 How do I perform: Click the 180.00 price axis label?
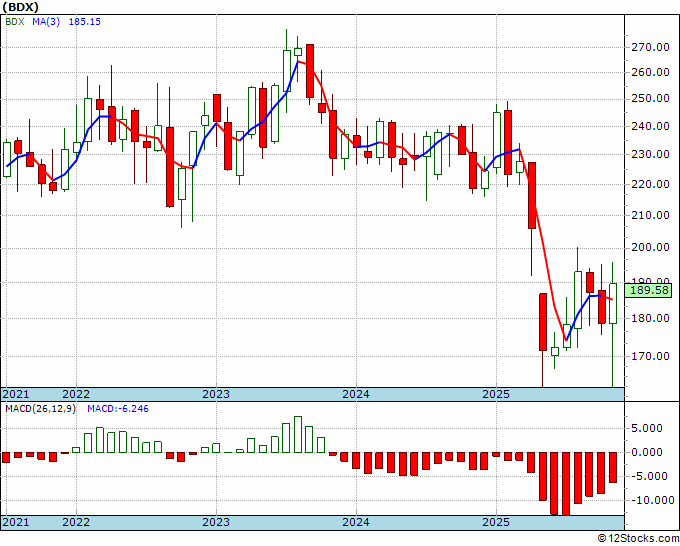click(x=651, y=318)
